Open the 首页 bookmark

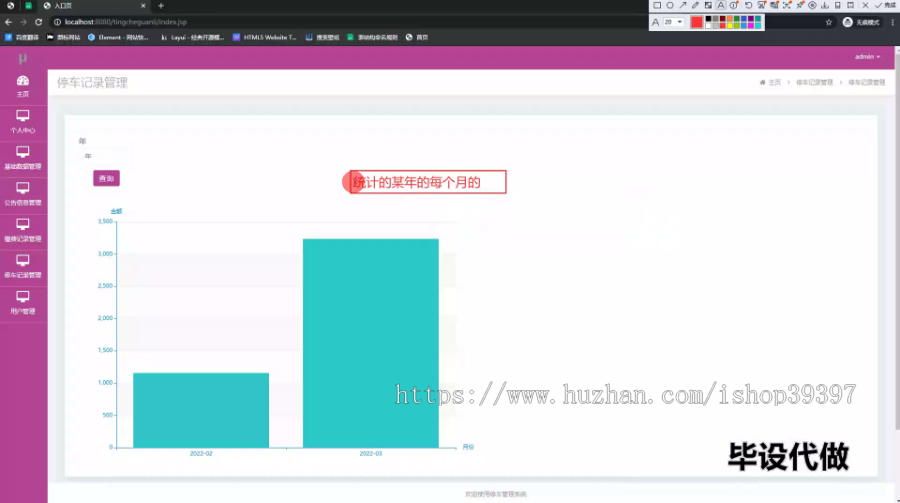tap(417, 37)
